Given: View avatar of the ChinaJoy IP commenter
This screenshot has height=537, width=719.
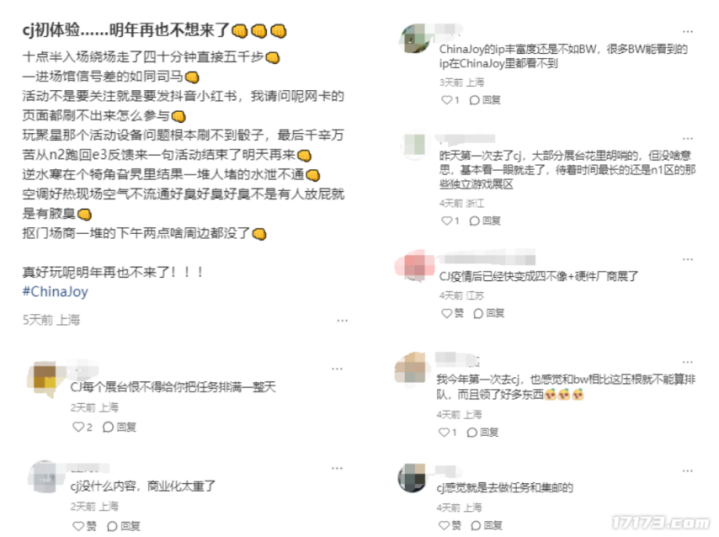Looking at the screenshot, I should coord(415,39).
